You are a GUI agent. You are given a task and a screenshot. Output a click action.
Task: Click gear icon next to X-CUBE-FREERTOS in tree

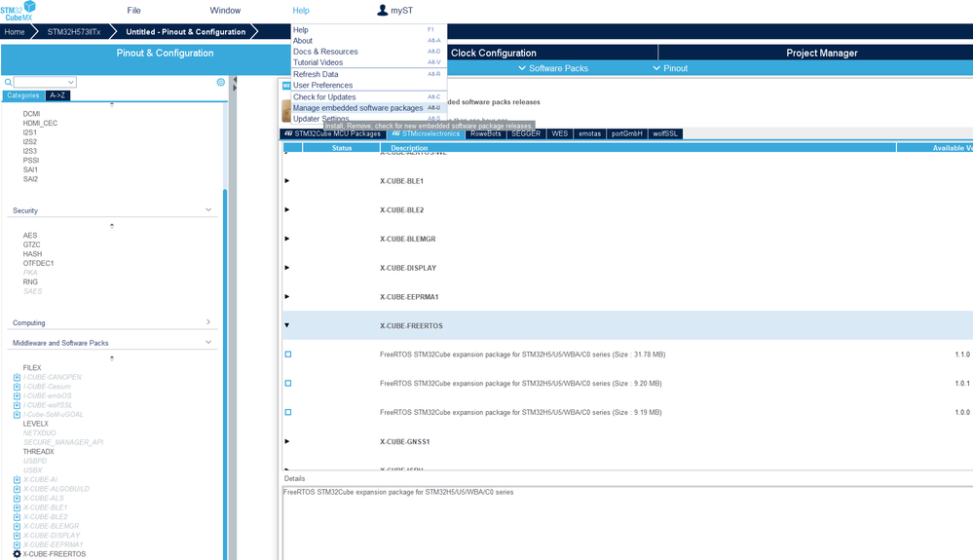[17, 554]
